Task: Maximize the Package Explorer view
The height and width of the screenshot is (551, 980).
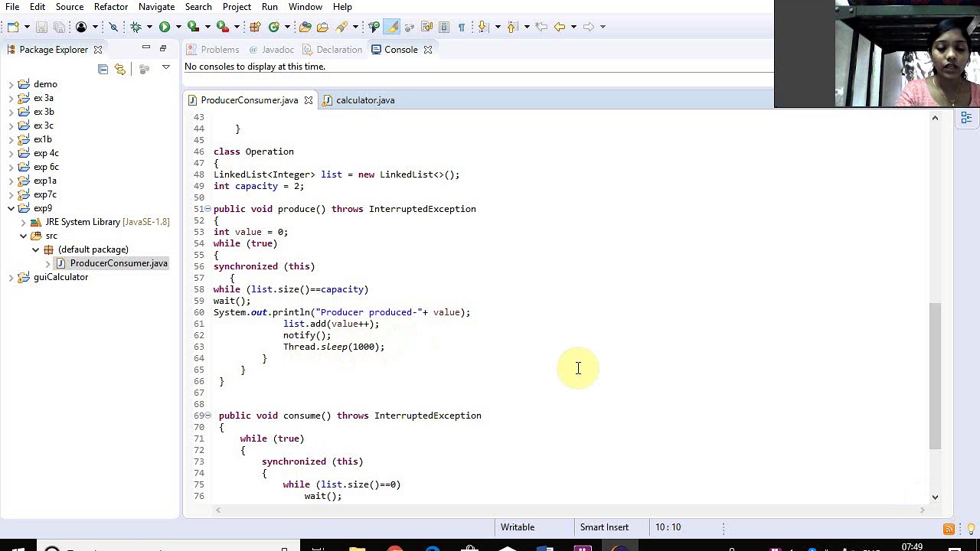Action: tap(162, 48)
